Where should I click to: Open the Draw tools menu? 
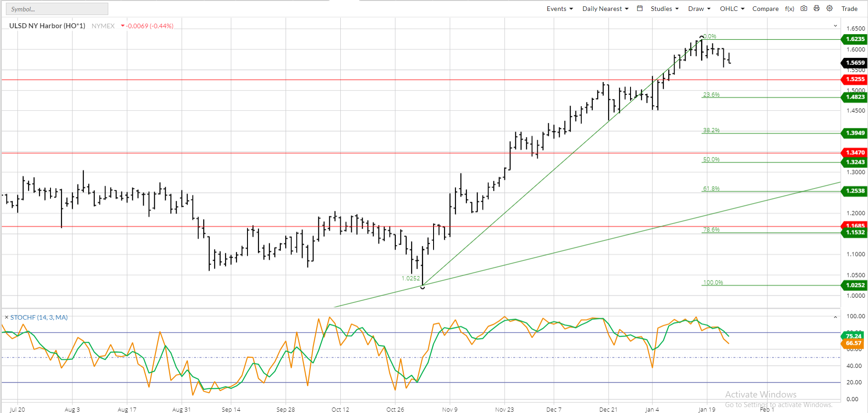click(x=699, y=9)
